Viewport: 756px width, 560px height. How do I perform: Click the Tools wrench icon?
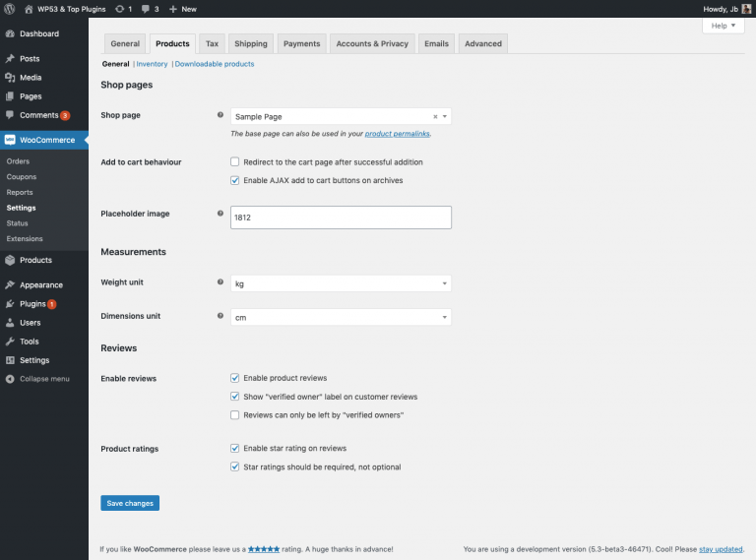click(10, 342)
